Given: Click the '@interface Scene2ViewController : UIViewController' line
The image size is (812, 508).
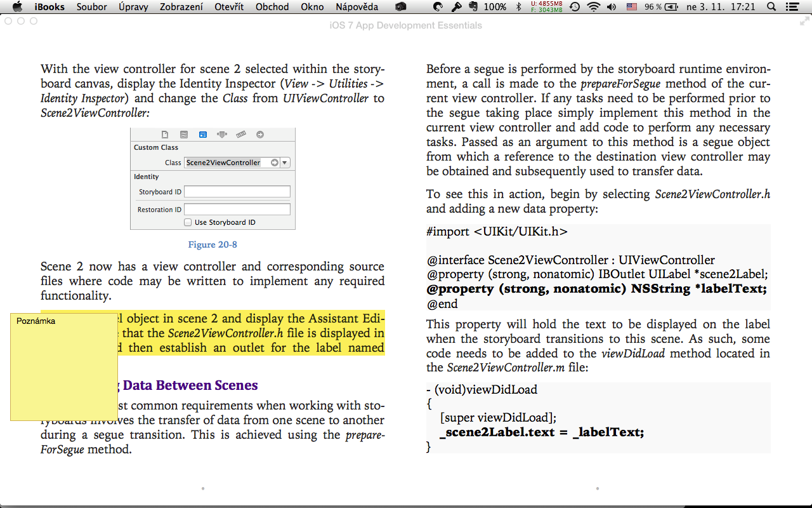Looking at the screenshot, I should (570, 260).
